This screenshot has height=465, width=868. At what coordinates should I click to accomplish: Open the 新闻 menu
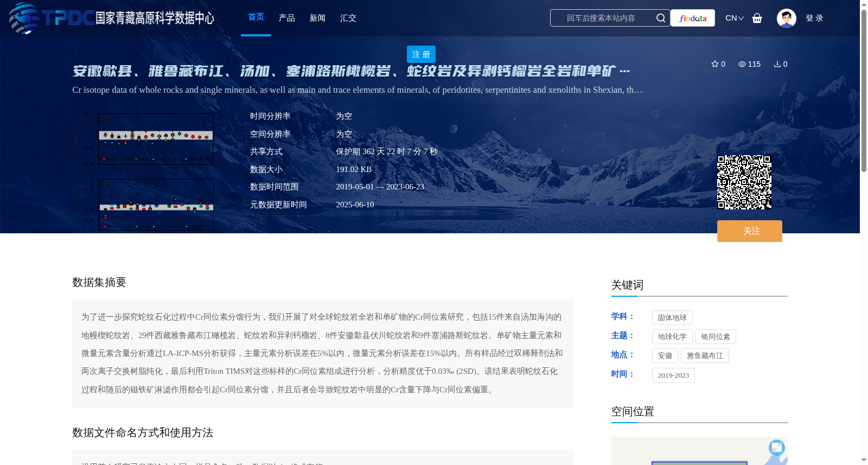point(317,18)
